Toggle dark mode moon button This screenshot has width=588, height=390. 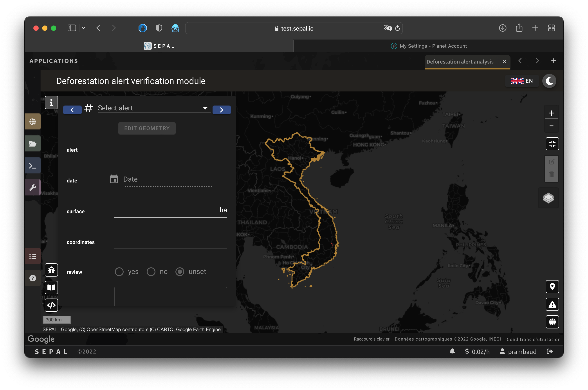pos(549,81)
